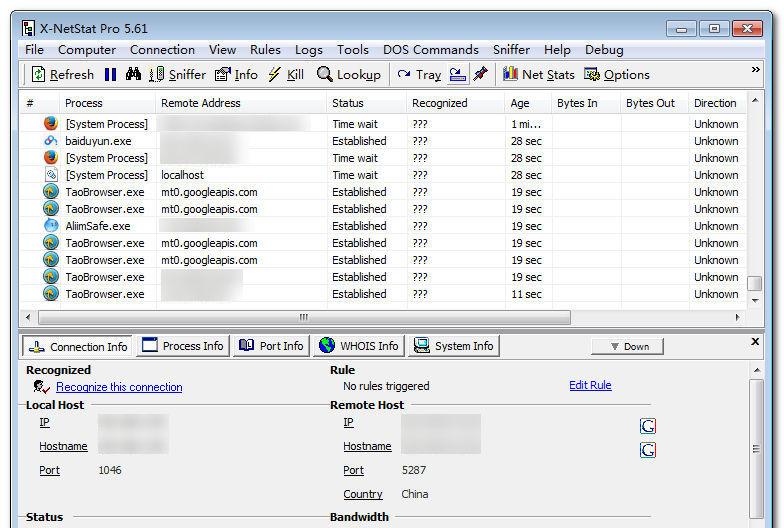784x528 pixels.
Task: Kill the selected connection via lightning icon
Action: (x=286, y=74)
